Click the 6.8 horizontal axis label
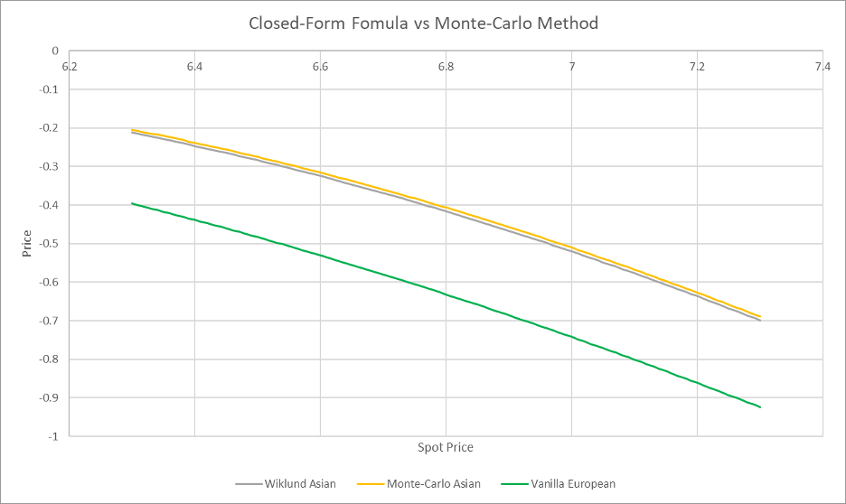 (446, 67)
